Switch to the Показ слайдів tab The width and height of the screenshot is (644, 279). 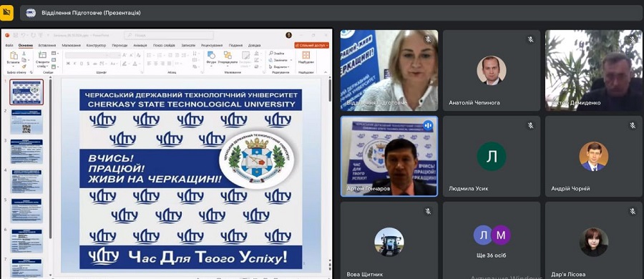tap(164, 45)
